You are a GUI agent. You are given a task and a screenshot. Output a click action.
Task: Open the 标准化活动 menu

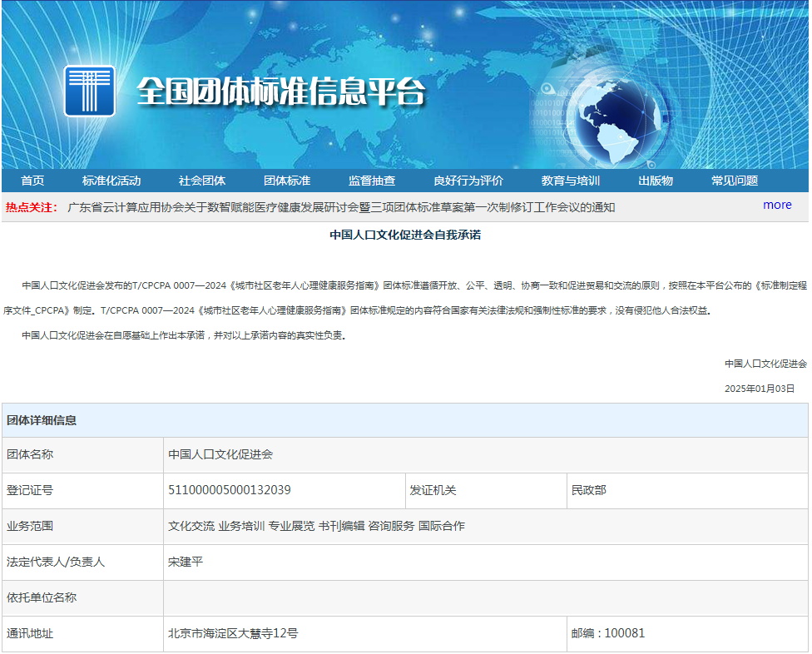pos(111,181)
